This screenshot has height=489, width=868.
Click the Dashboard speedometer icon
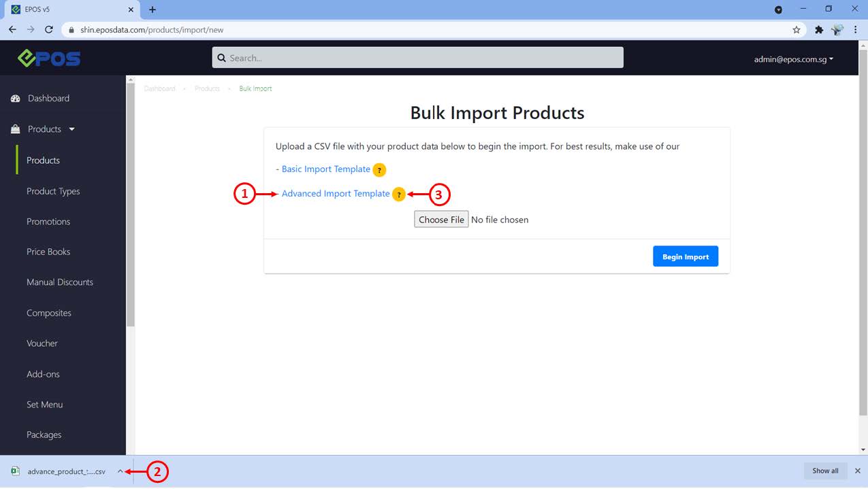tap(16, 99)
